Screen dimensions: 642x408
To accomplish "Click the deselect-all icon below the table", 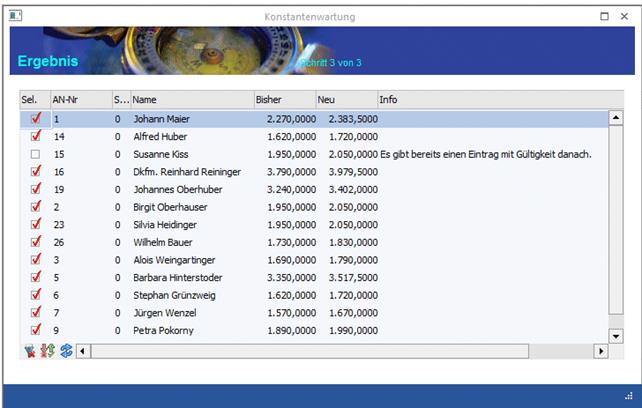I will tap(29, 351).
